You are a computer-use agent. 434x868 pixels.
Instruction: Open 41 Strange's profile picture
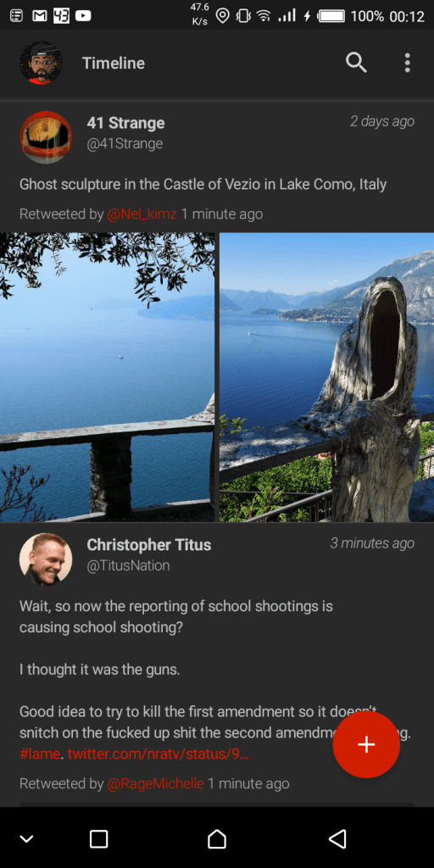(46, 137)
